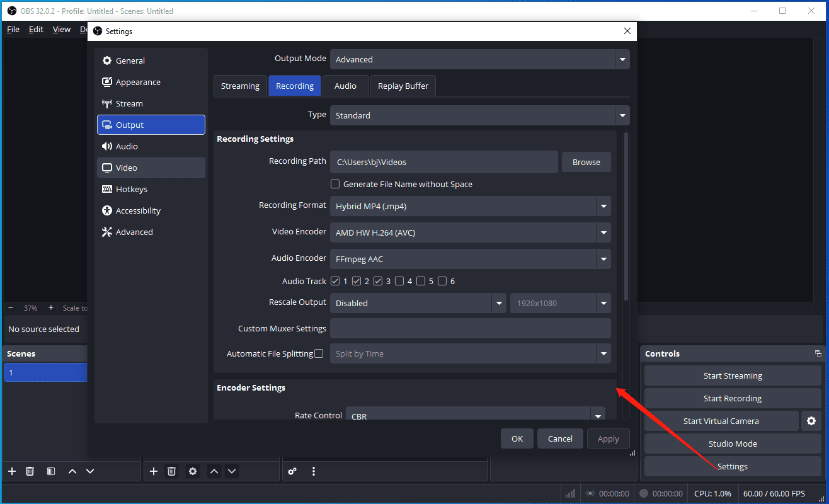Toggle Automatic File Splitting
The height and width of the screenshot is (504, 829).
click(319, 353)
